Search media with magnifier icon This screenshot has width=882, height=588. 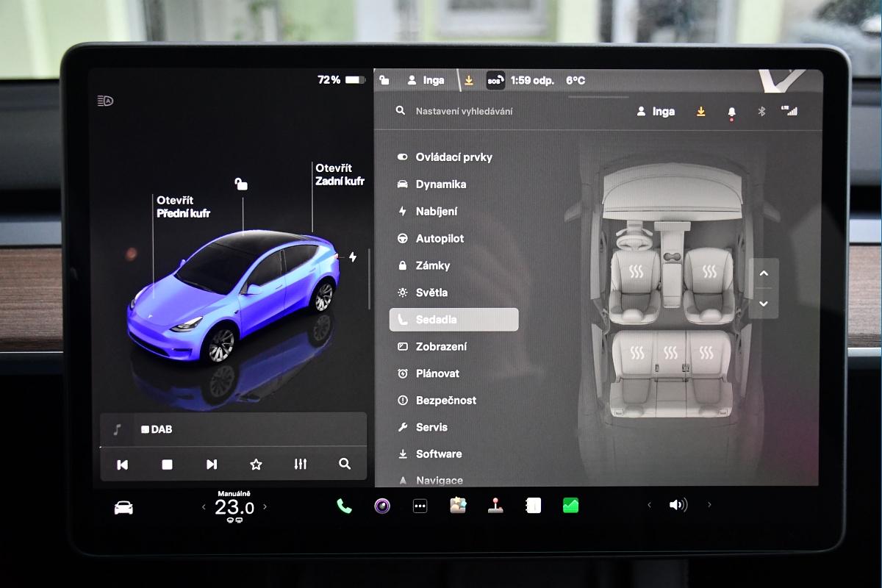345,465
